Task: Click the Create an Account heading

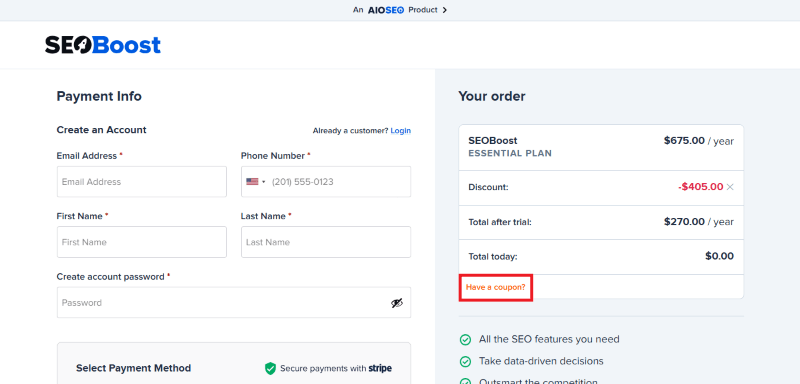Action: [x=102, y=130]
